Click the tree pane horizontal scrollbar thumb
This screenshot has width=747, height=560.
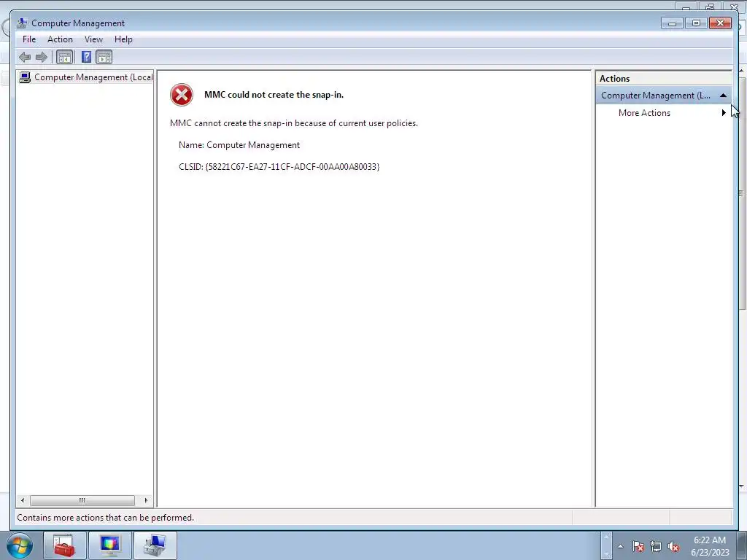tap(82, 500)
